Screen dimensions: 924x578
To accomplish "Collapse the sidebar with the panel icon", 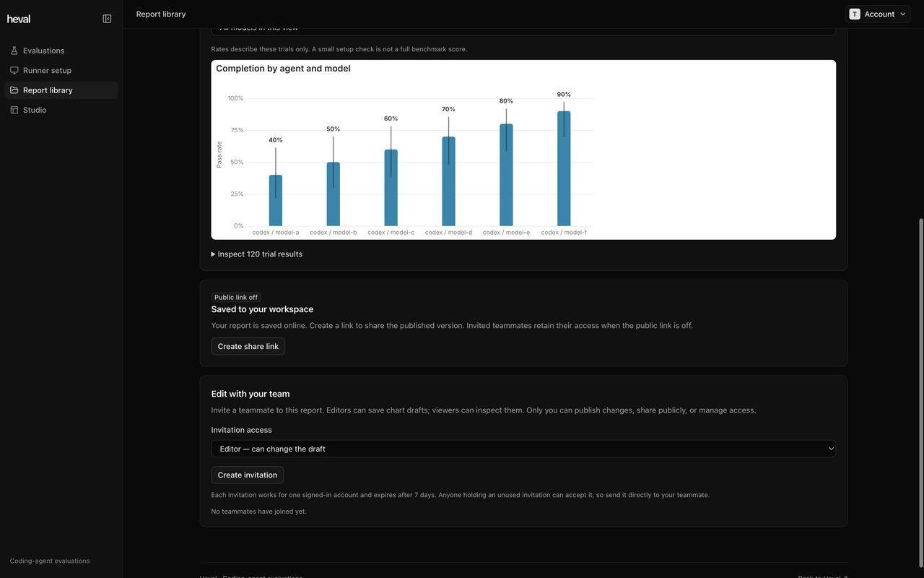I will coord(107,19).
